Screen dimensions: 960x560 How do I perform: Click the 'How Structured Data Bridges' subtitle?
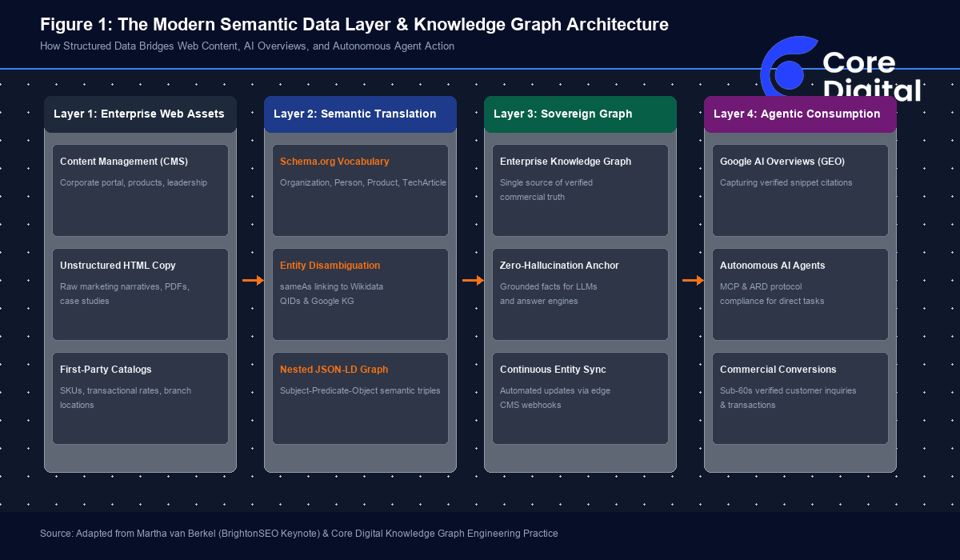click(247, 46)
